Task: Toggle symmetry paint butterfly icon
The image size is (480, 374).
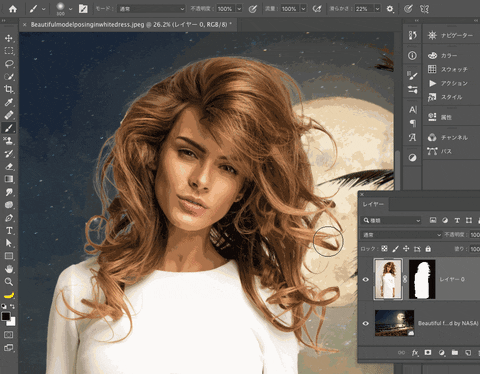Action: pos(424,9)
